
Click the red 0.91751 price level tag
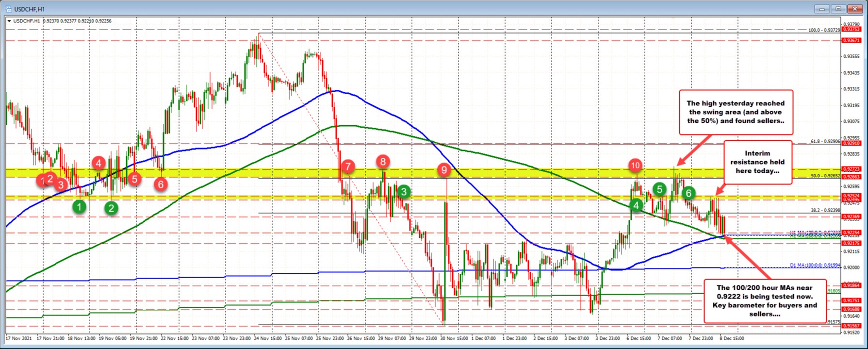[852, 300]
